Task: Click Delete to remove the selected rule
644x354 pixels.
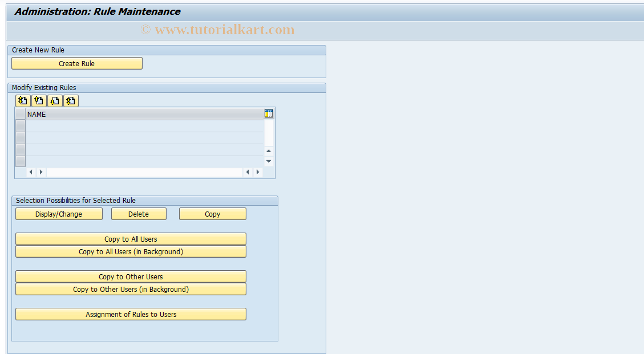Action: 139,214
